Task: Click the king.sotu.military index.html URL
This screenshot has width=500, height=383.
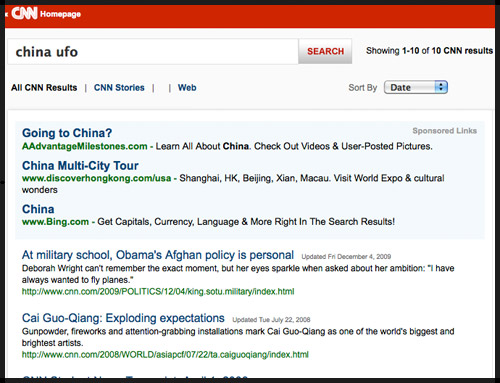Action: pyautogui.click(x=158, y=292)
